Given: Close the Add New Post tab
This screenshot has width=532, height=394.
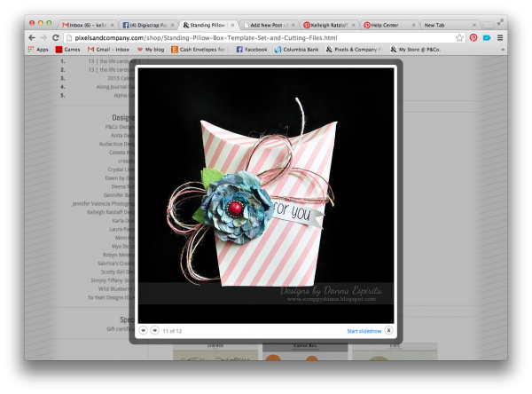Looking at the screenshot, I should (x=293, y=25).
